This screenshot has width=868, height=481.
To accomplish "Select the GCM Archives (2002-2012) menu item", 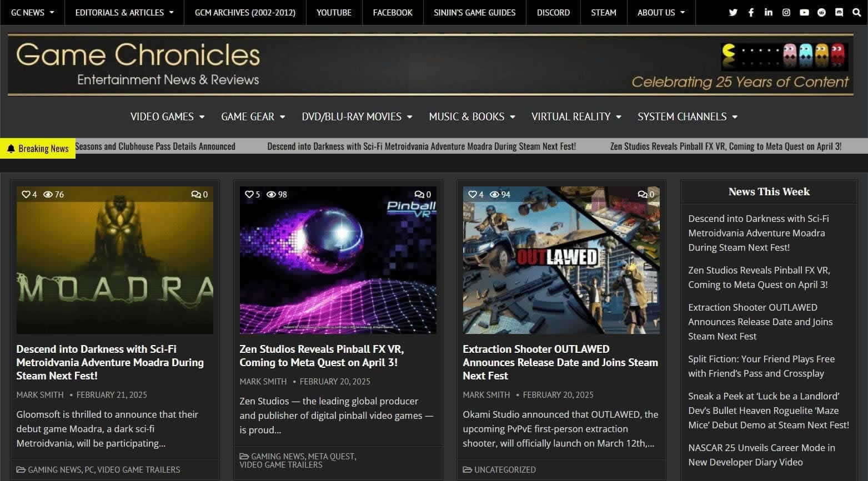I will [x=245, y=12].
